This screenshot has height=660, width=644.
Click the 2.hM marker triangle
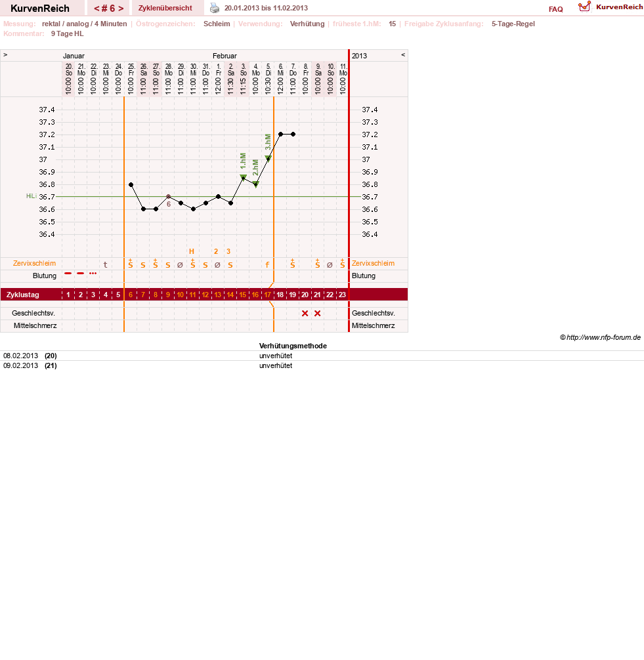pyautogui.click(x=255, y=184)
